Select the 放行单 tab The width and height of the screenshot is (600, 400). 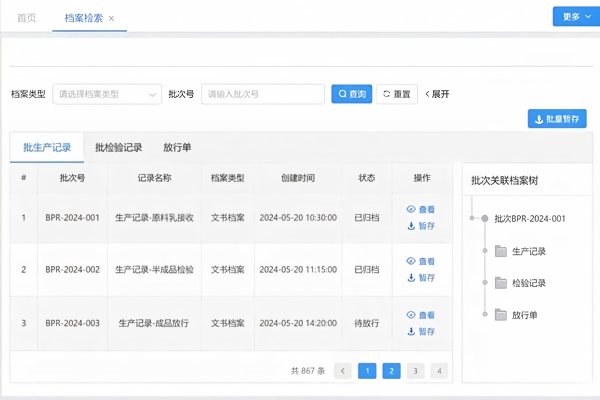[177, 147]
